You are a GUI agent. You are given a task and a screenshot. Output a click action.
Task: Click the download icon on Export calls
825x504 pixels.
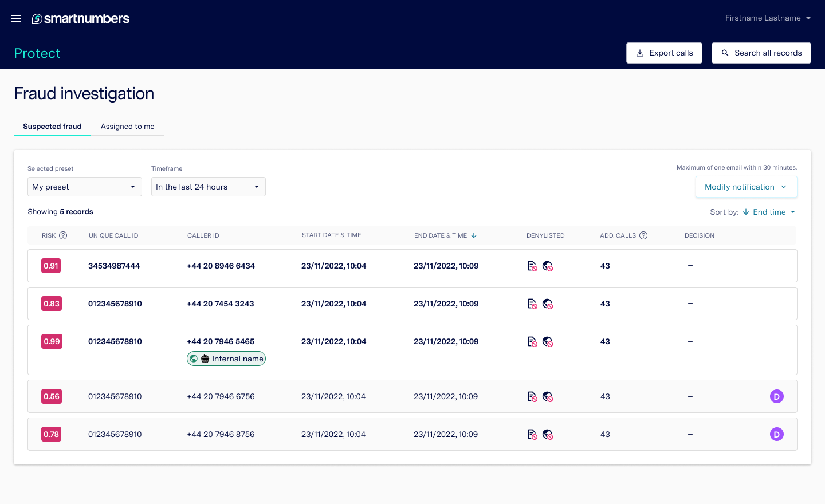click(x=639, y=53)
